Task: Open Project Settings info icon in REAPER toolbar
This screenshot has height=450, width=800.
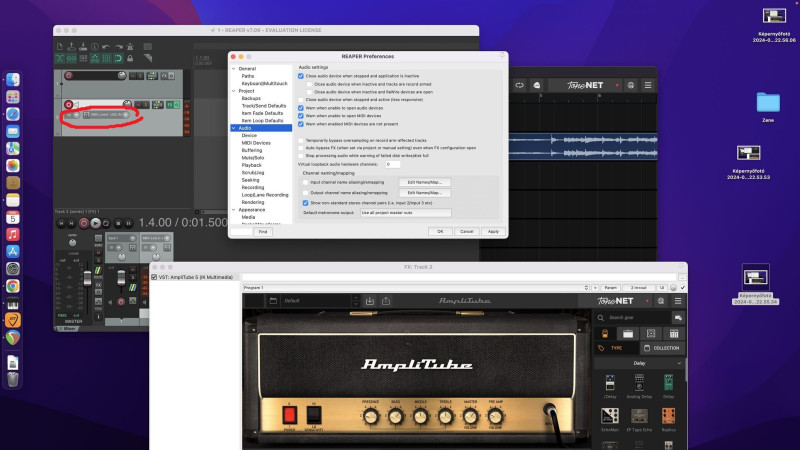Action: coord(95,46)
